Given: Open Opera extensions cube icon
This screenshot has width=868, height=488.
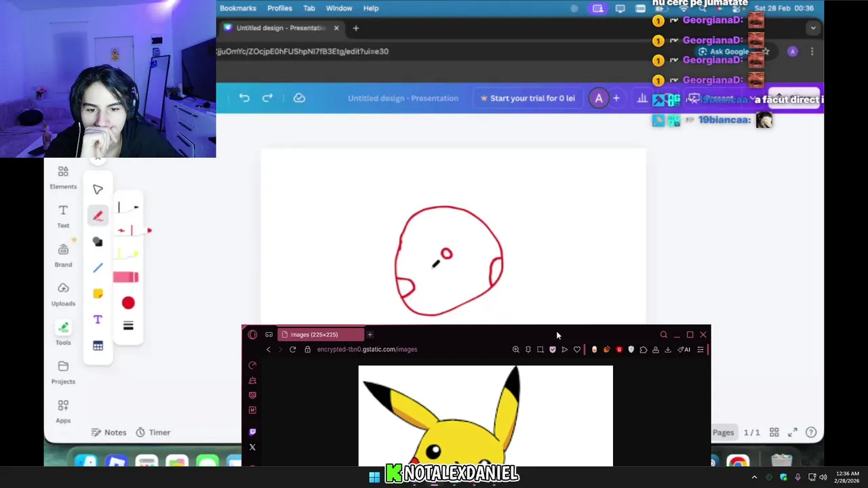Looking at the screenshot, I should (644, 349).
